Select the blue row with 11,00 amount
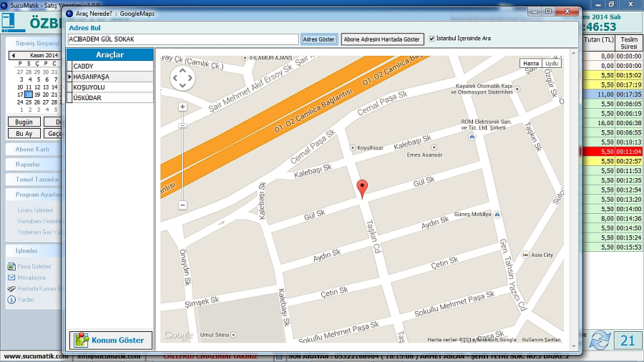 point(613,94)
